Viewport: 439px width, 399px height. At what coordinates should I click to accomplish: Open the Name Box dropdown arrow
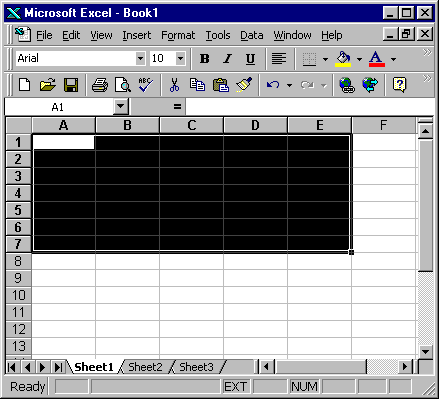(121, 107)
